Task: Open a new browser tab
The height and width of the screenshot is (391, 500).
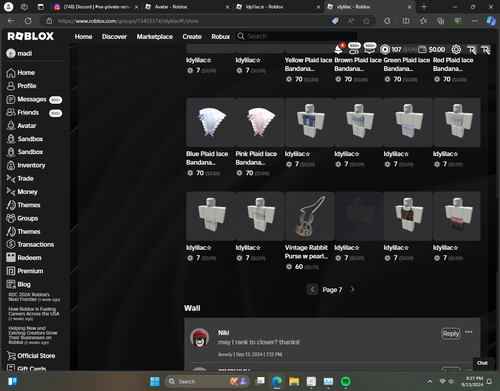Action: (424, 7)
